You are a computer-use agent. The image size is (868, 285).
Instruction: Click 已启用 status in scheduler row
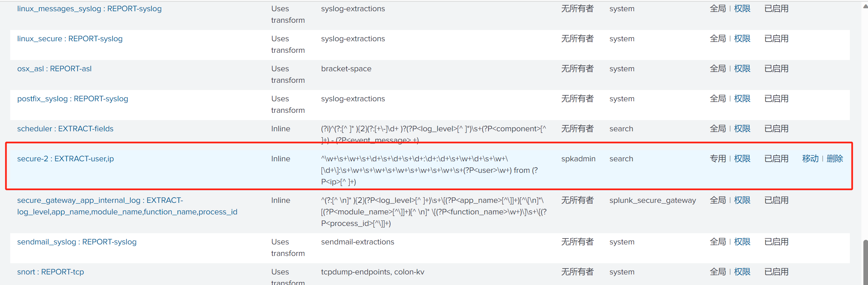(x=776, y=129)
